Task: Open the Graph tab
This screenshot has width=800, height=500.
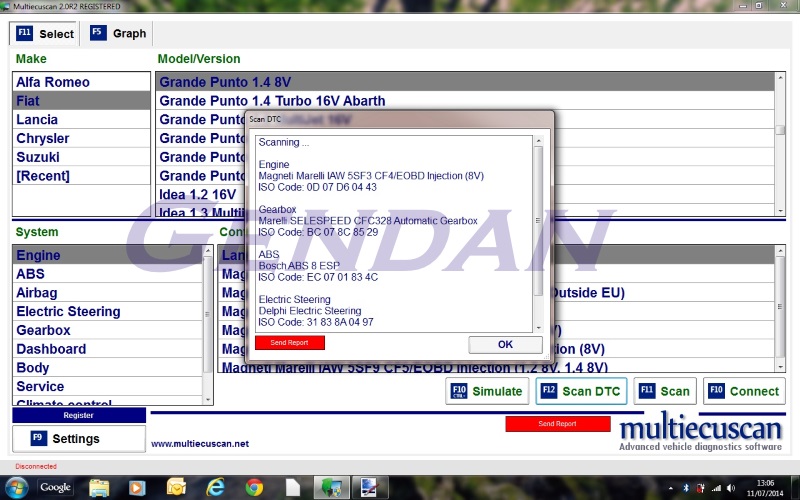Action: pos(118,33)
